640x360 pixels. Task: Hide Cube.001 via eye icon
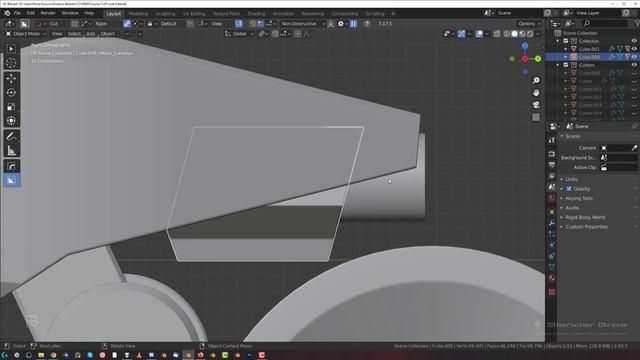tap(634, 49)
